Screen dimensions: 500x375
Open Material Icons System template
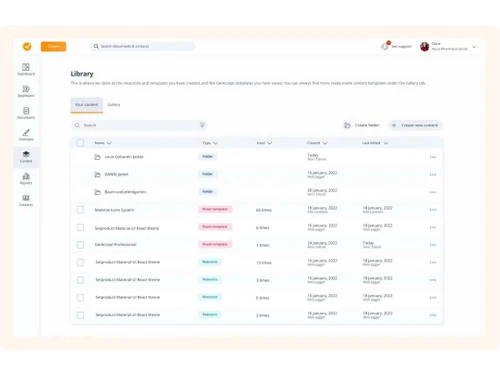[x=114, y=210]
